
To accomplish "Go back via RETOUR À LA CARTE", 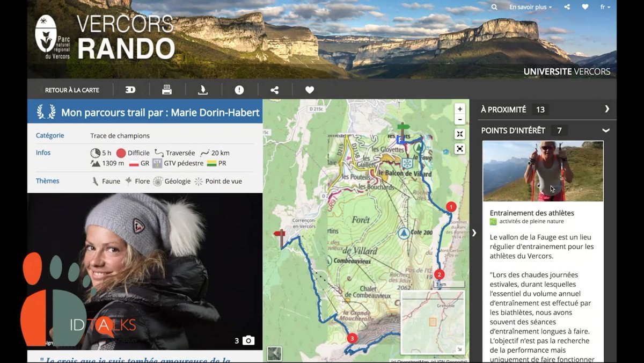I will click(72, 90).
